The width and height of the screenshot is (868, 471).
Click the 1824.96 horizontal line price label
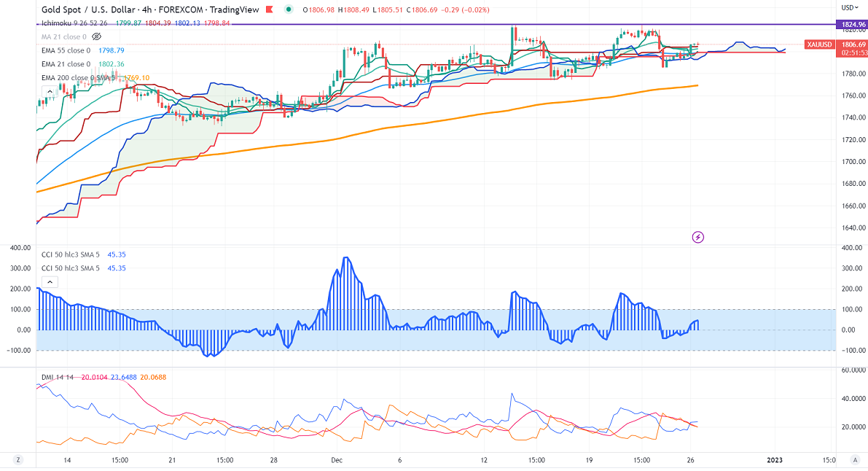(853, 24)
